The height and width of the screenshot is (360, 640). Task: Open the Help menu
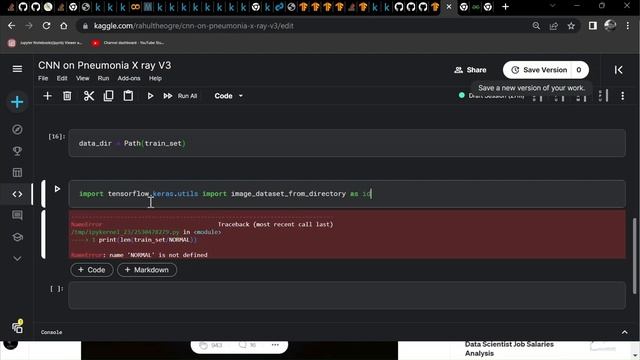click(x=155, y=78)
